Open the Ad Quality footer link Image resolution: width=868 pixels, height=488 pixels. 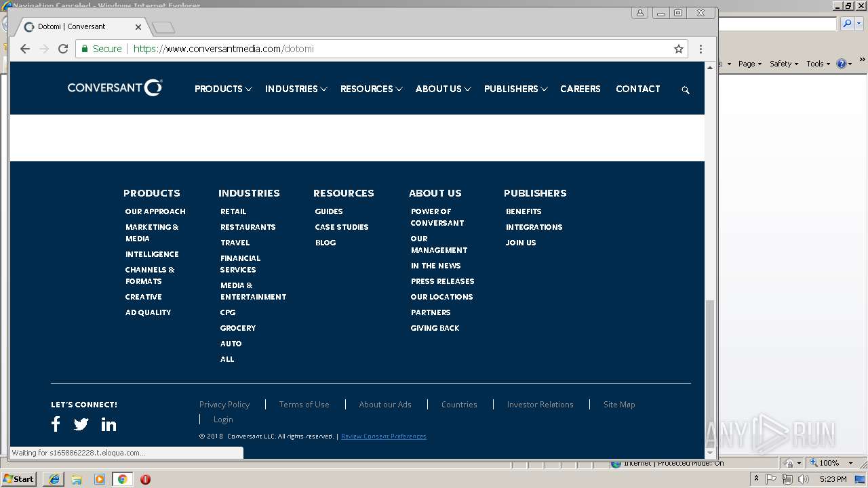(148, 312)
